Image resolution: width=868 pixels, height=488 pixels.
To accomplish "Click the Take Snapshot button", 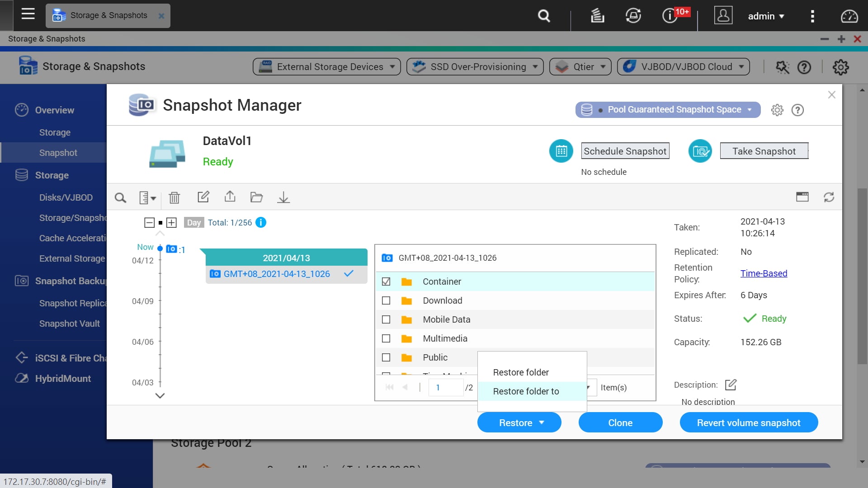I will click(764, 151).
